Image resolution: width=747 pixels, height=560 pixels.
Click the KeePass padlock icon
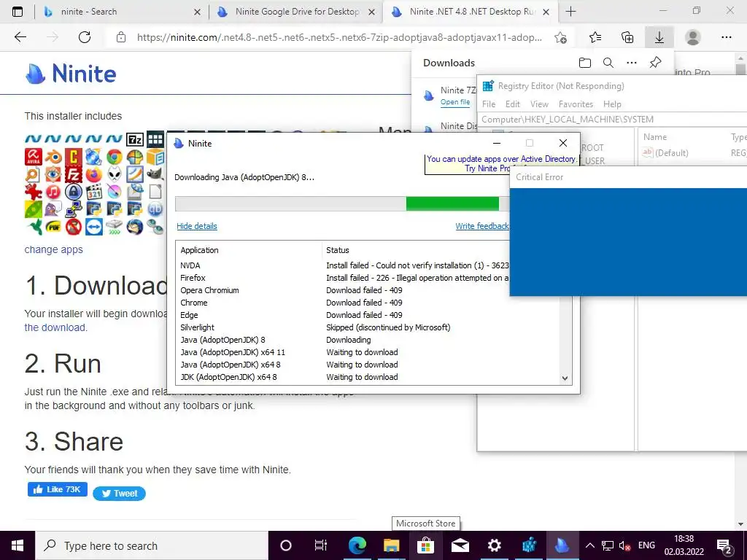[74, 192]
